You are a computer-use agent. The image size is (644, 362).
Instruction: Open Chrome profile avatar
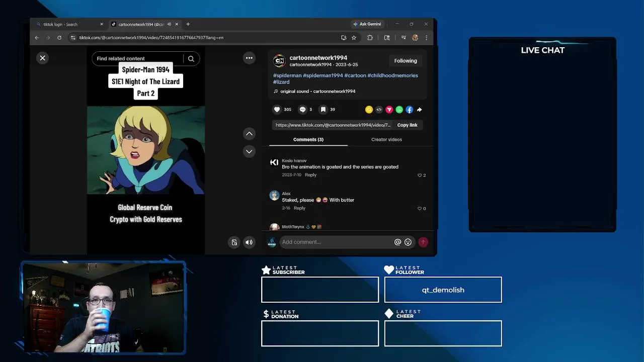(415, 38)
